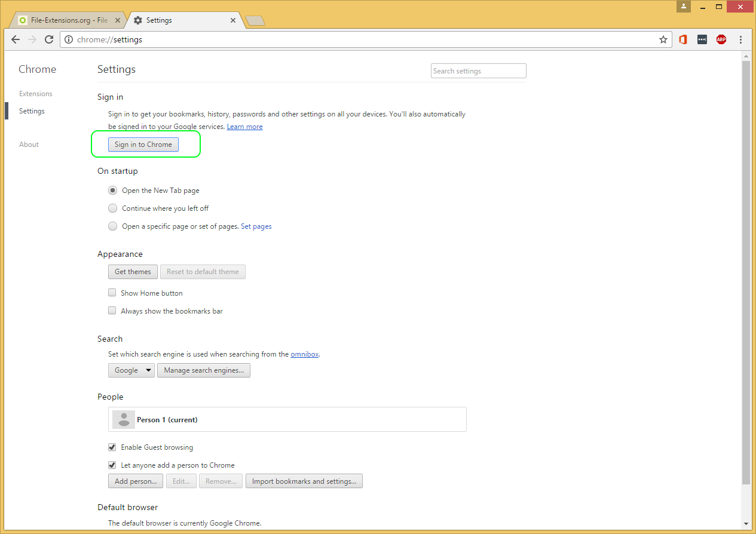Open the profile avatar in title bar
This screenshot has width=756, height=534.
tap(683, 7)
